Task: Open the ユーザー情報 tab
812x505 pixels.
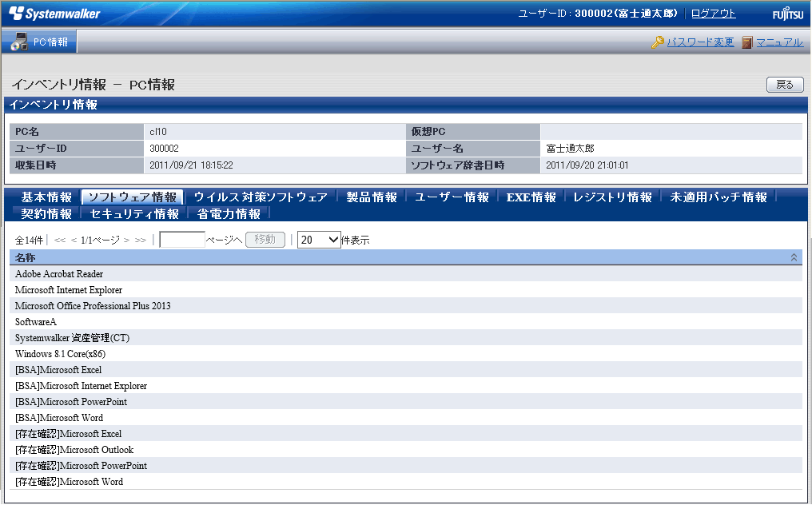Action: 452,197
